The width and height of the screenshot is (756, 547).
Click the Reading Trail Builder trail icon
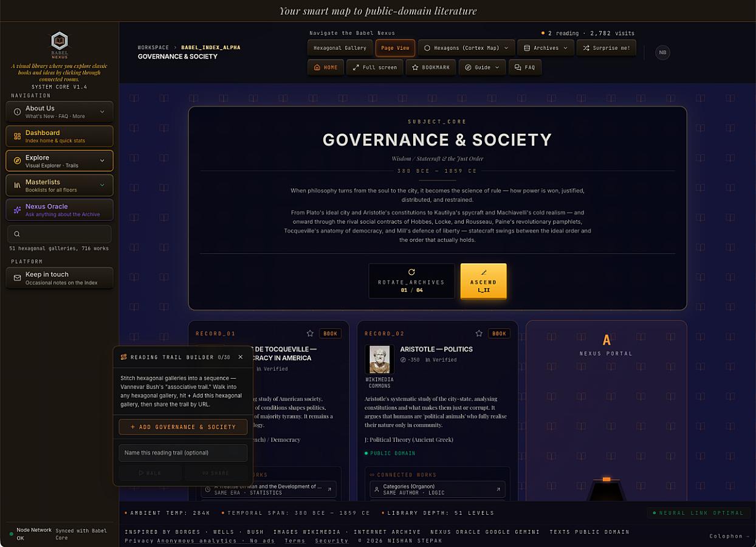pyautogui.click(x=124, y=357)
